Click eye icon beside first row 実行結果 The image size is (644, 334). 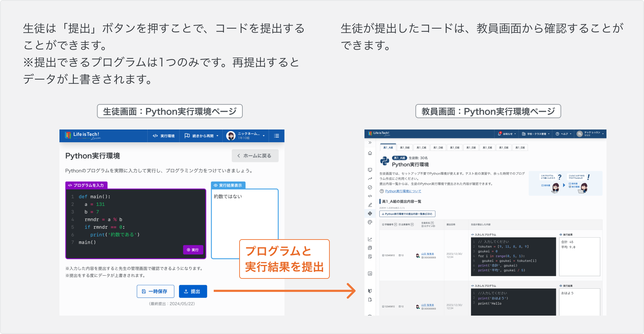click(x=561, y=235)
